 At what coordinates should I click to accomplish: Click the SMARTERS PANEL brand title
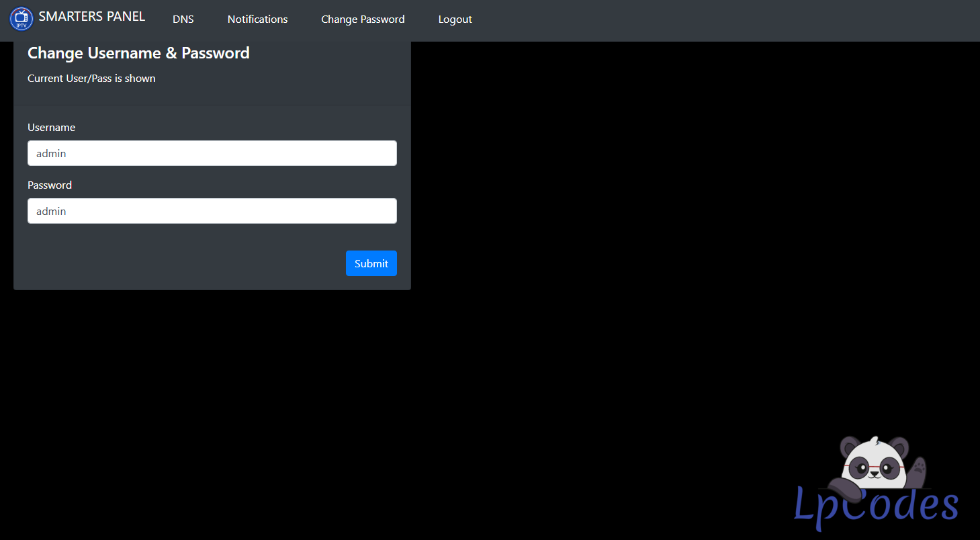click(91, 17)
